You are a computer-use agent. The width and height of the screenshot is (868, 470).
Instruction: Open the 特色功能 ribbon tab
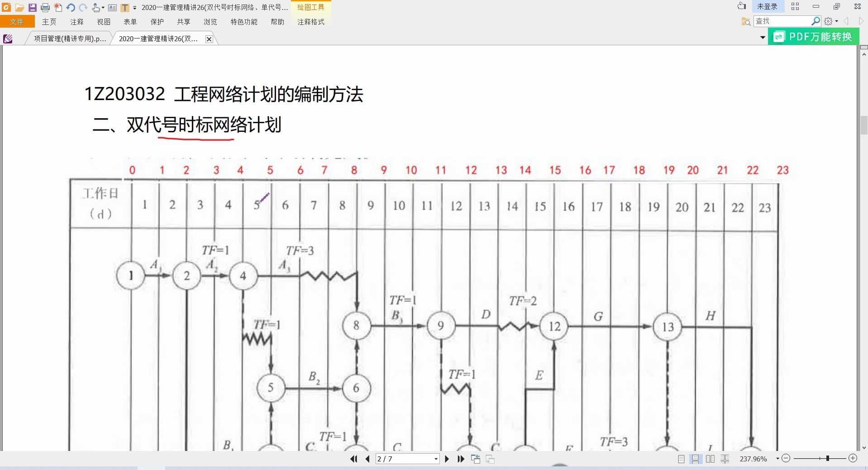point(244,22)
